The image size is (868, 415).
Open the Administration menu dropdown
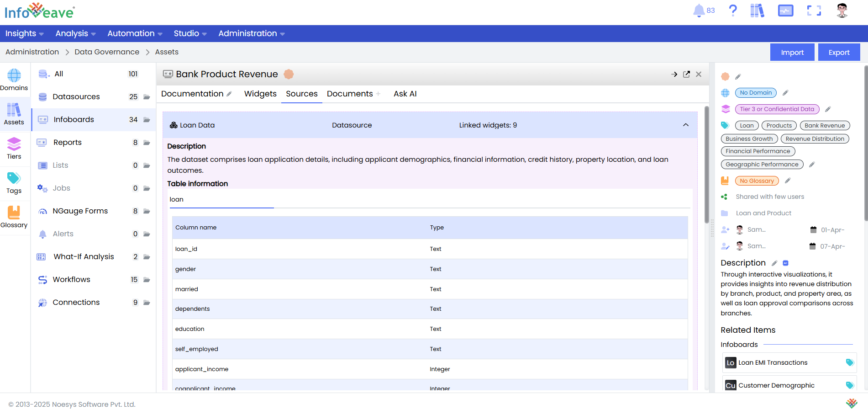tap(252, 33)
